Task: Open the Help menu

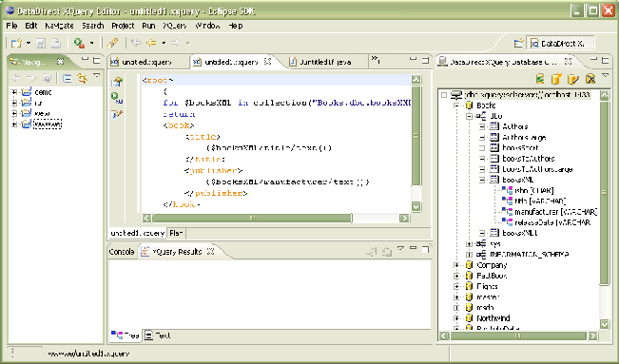Action: tap(236, 26)
